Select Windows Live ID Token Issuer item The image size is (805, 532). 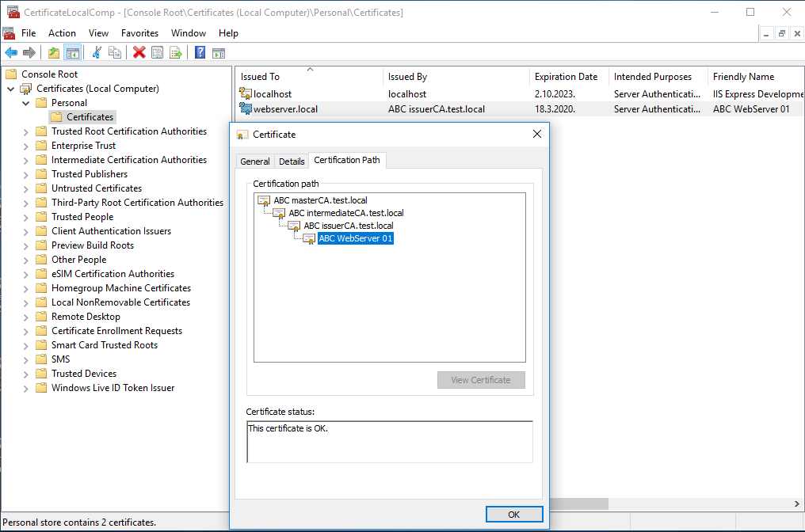[x=113, y=388]
